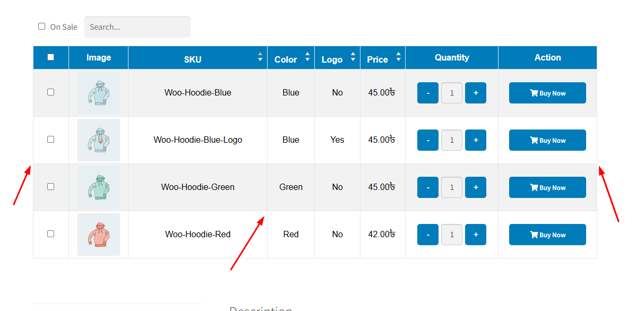This screenshot has height=311, width=644.
Task: Click Buy Now for Woo-Hoodie-Green
Action: [x=547, y=188]
